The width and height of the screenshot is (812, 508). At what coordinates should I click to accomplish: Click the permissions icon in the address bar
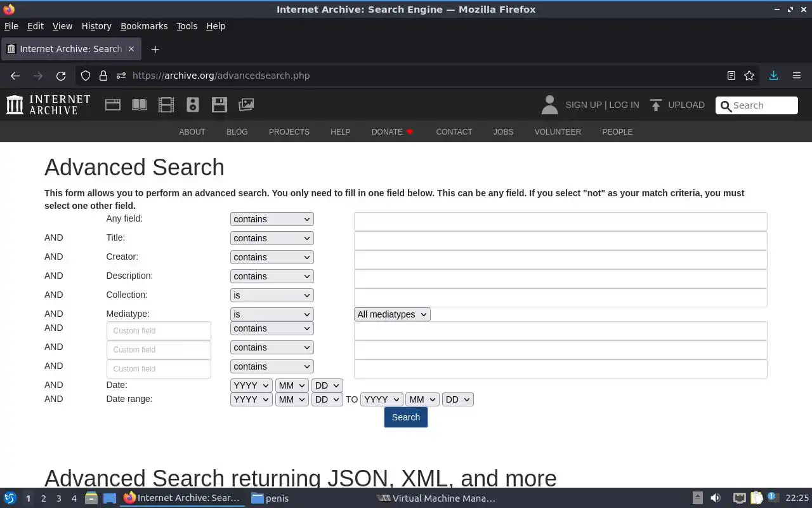coord(121,76)
